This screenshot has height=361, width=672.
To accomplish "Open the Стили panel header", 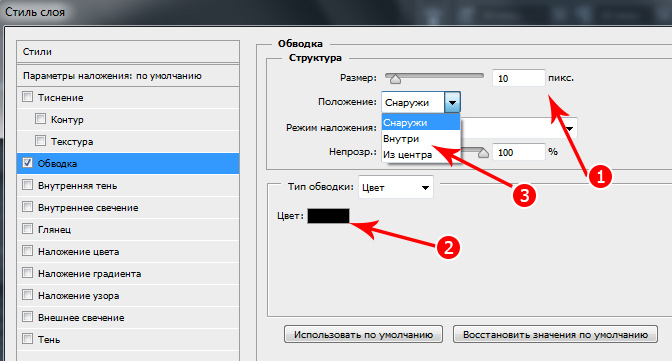I will (x=128, y=52).
